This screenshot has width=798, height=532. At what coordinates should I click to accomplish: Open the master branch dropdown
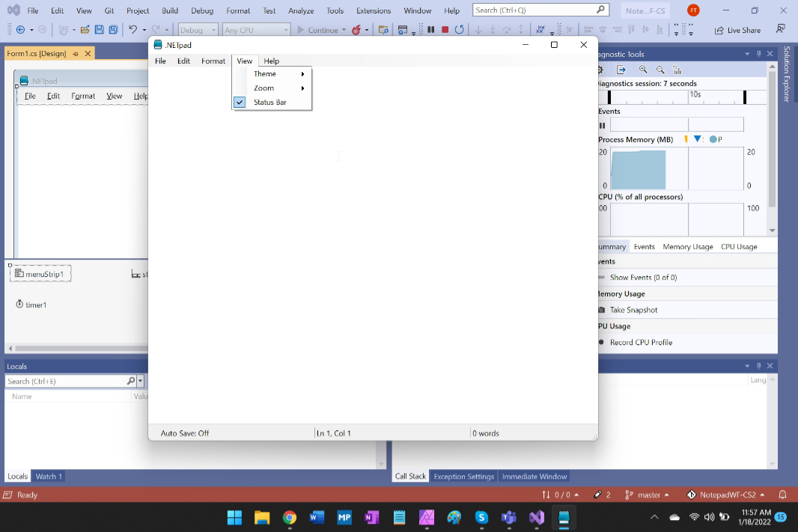click(x=648, y=495)
